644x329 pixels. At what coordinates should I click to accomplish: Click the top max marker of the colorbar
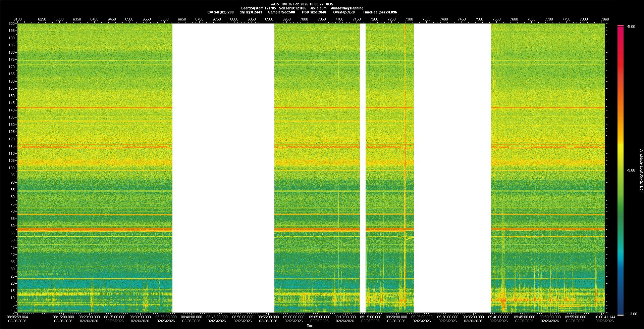point(621,26)
